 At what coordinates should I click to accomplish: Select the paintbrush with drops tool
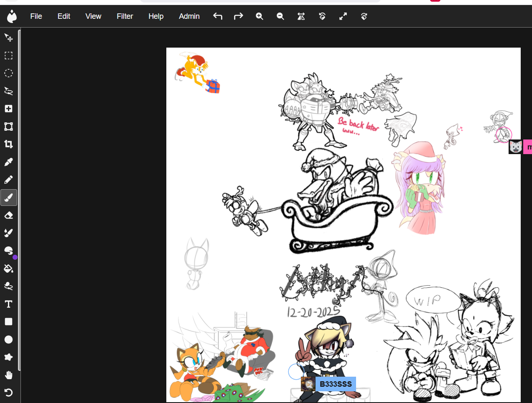tap(8, 233)
